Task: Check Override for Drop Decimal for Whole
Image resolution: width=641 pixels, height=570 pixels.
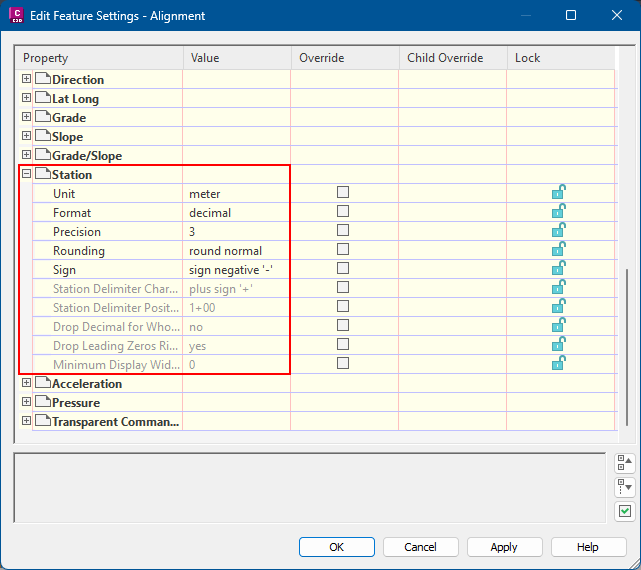Action: click(343, 325)
